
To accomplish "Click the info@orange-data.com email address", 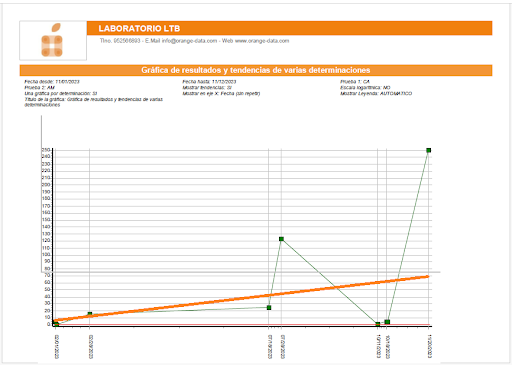I will pyautogui.click(x=189, y=41).
